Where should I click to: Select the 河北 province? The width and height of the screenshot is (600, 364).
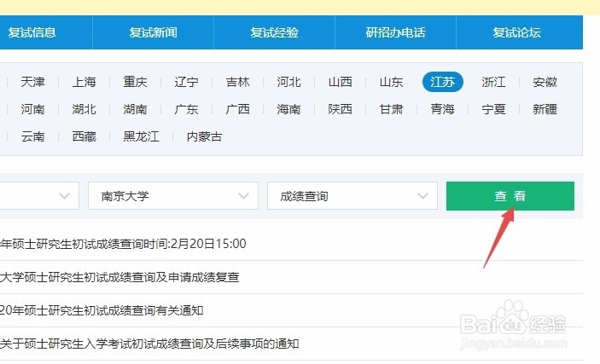[288, 82]
